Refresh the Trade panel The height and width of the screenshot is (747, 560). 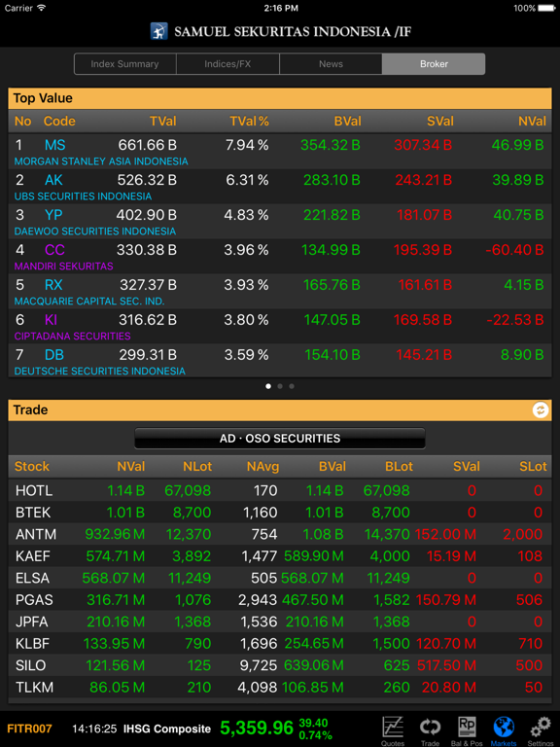541,409
